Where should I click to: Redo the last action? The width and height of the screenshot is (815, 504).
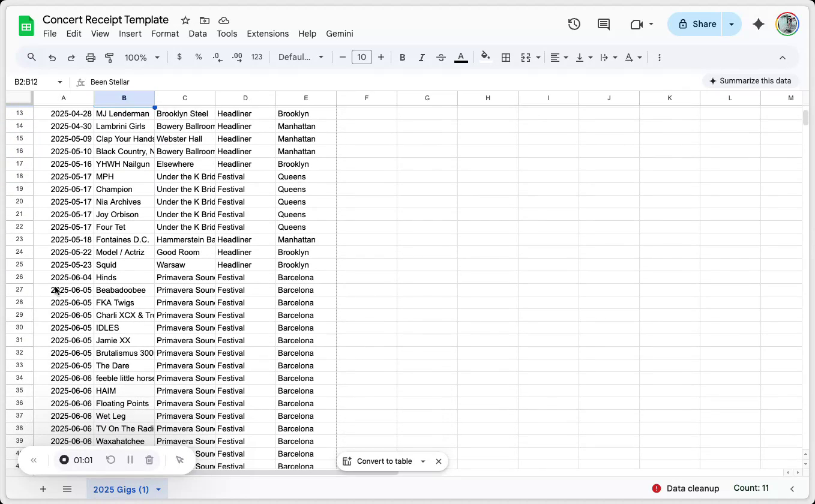click(71, 58)
